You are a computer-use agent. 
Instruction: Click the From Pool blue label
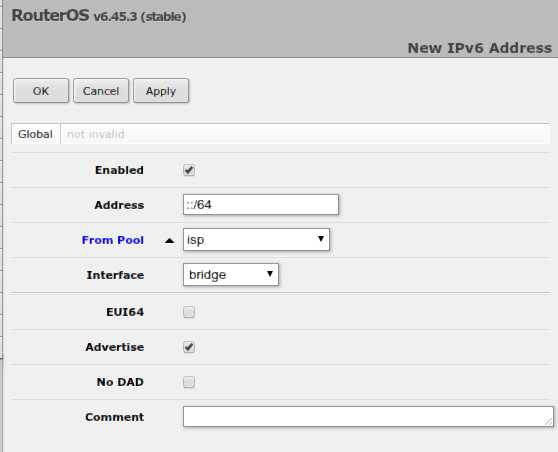pos(113,240)
